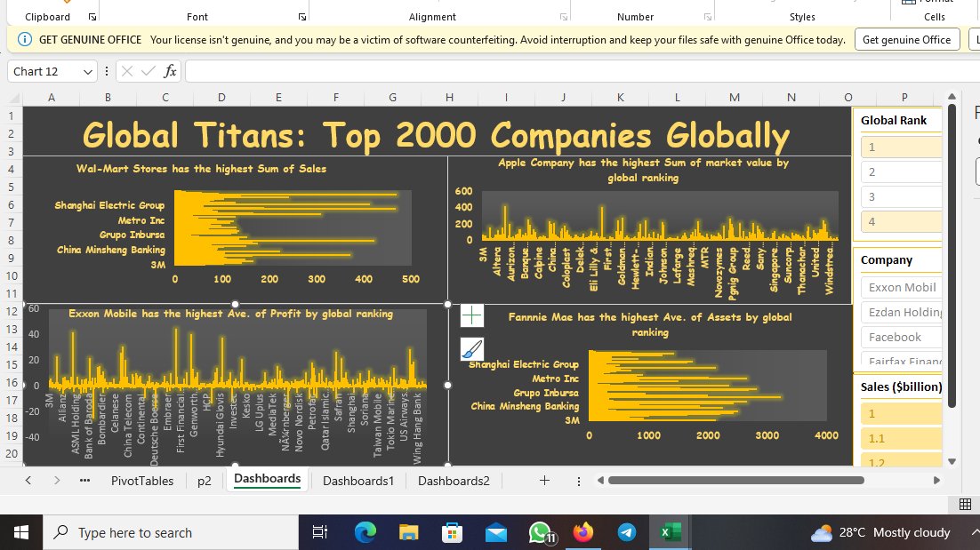Switch to p2 sheet tab
Screen dimensions: 980x550
(x=205, y=481)
